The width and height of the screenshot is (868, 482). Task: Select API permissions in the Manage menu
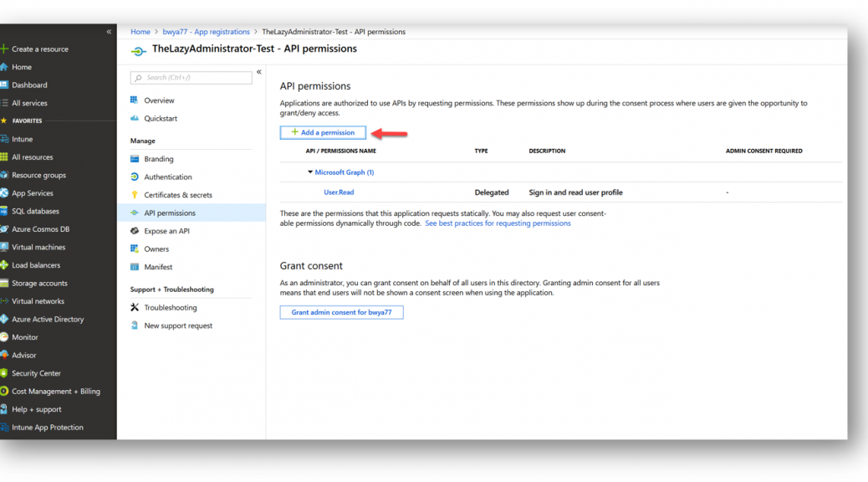click(191, 213)
